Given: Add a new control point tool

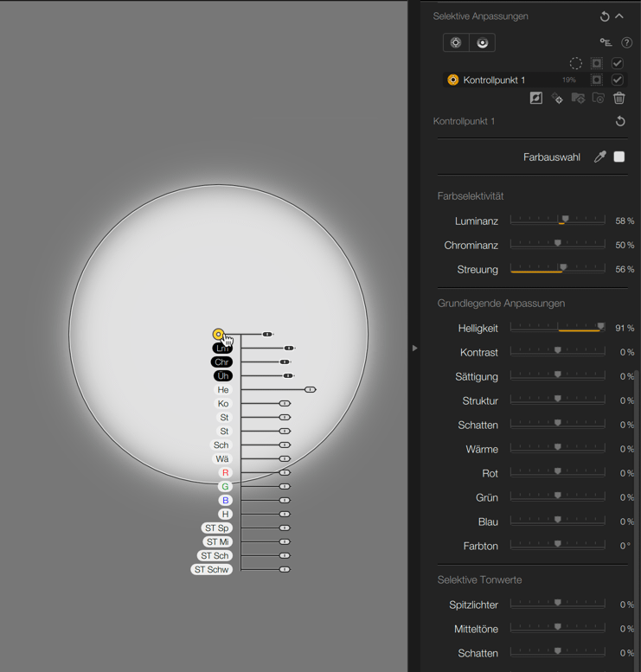Looking at the screenshot, I should [x=456, y=43].
